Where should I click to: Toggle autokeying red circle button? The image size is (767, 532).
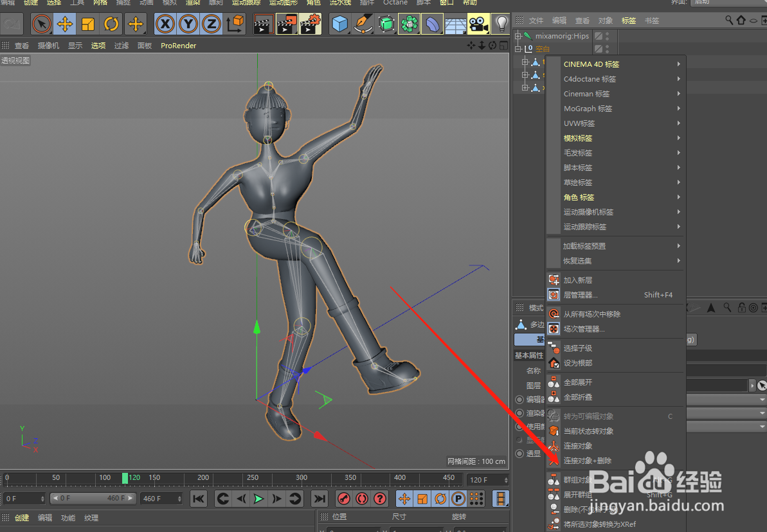point(362,499)
